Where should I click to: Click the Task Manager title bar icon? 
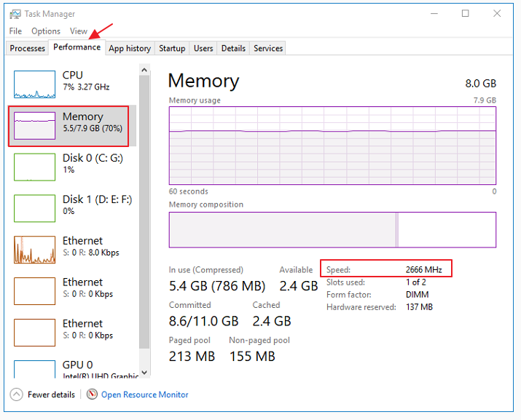[15, 14]
